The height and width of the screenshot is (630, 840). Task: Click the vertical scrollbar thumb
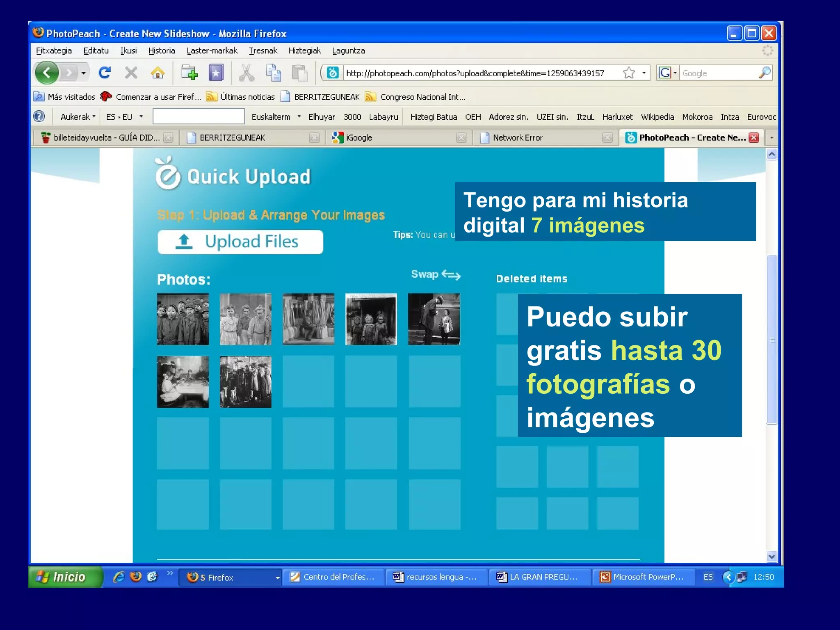coord(772,340)
